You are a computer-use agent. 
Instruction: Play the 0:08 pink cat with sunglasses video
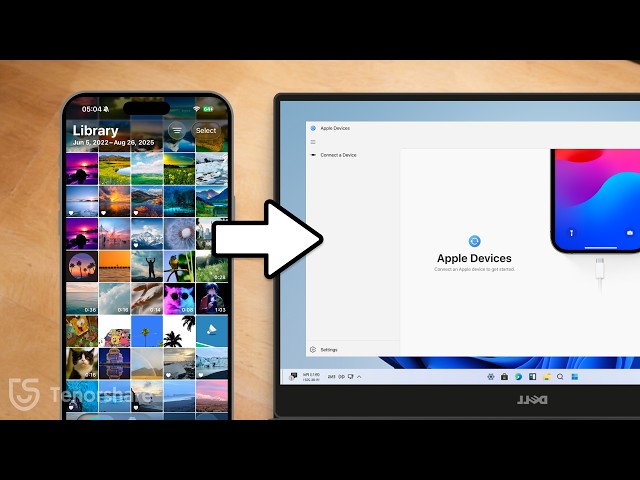tap(179, 298)
